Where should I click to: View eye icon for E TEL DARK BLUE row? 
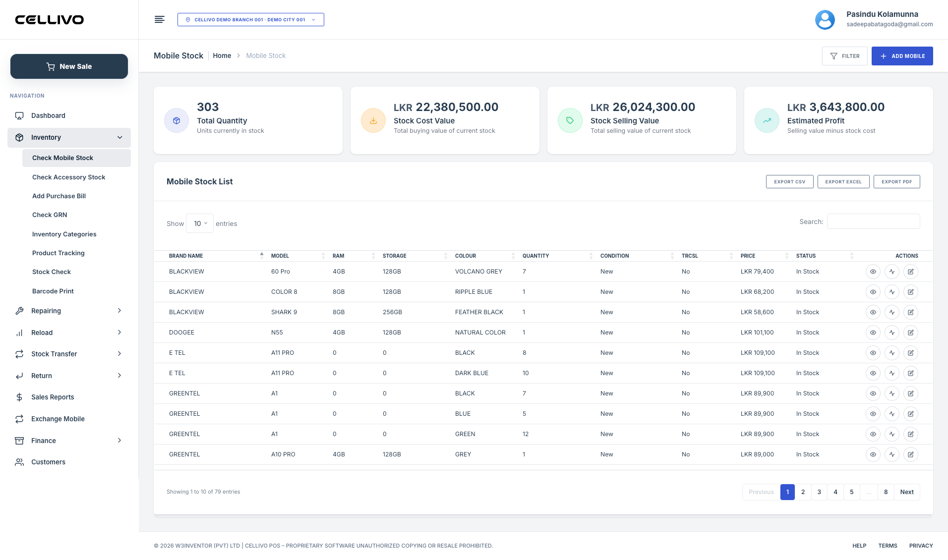click(x=873, y=373)
